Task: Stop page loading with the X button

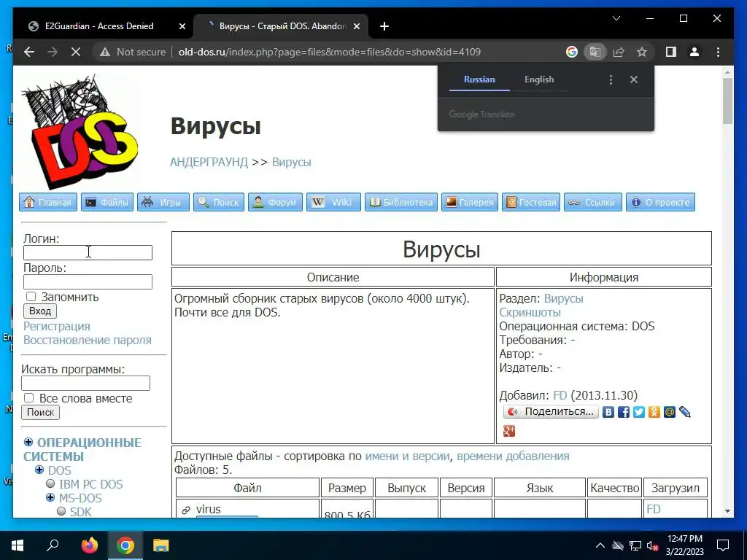Action: (x=76, y=52)
